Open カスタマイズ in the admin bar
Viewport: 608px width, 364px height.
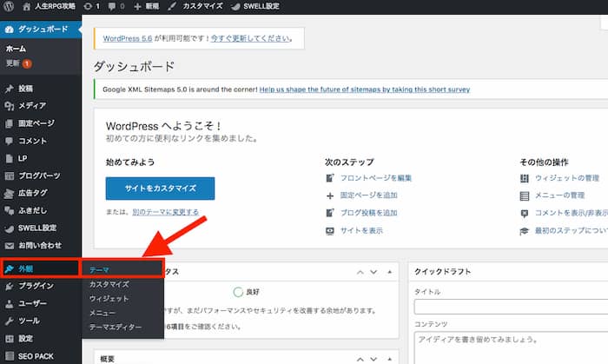point(195,6)
